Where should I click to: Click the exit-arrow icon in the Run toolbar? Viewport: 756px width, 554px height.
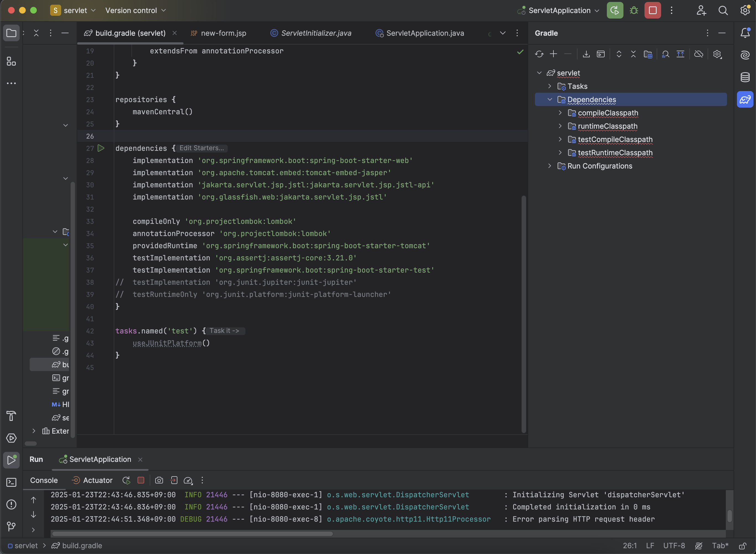pos(174,480)
